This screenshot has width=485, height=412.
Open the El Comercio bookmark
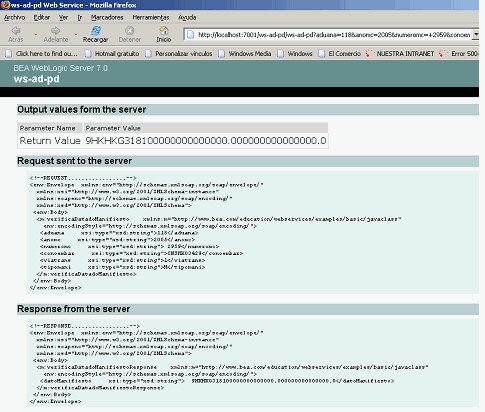pyautogui.click(x=340, y=54)
